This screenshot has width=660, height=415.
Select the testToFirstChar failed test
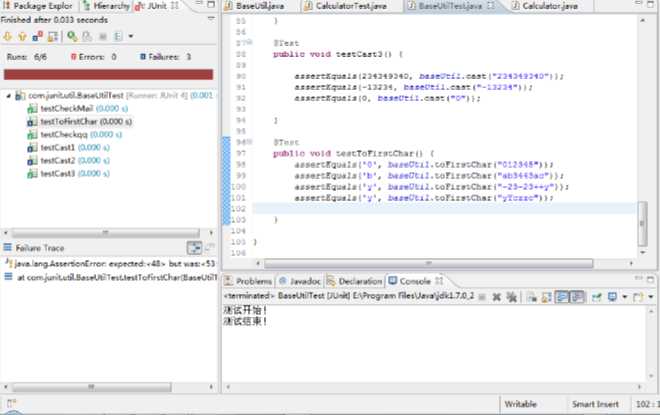(80, 122)
